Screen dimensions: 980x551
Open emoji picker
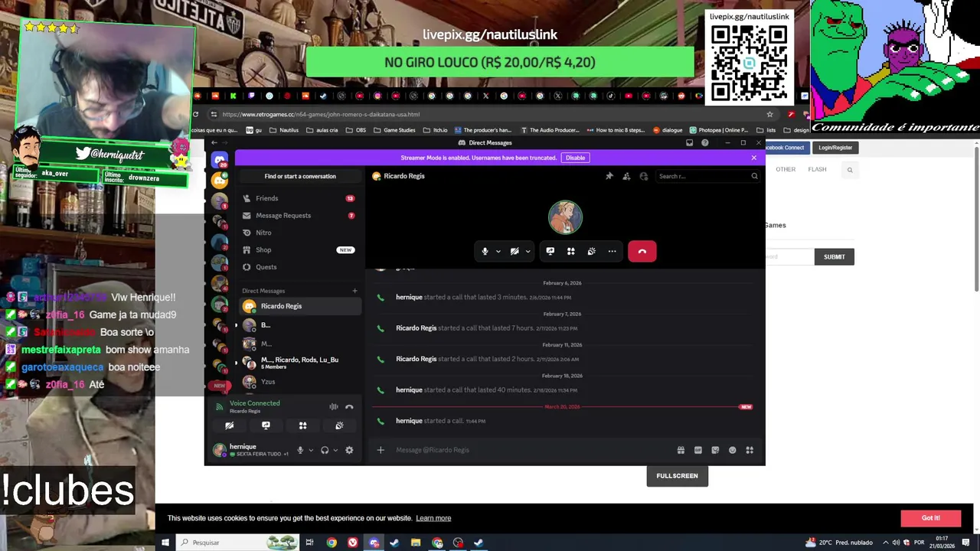coord(732,450)
